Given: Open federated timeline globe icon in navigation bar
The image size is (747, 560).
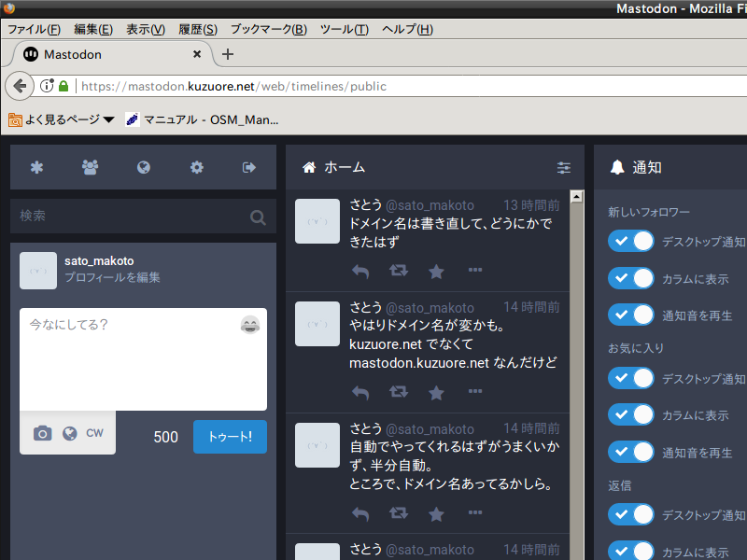Looking at the screenshot, I should 144,167.
